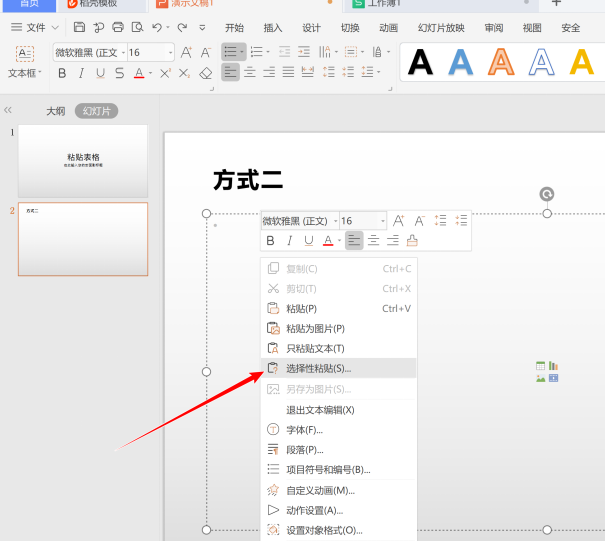
Task: Switch to 大纲 outline view
Action: (x=56, y=111)
